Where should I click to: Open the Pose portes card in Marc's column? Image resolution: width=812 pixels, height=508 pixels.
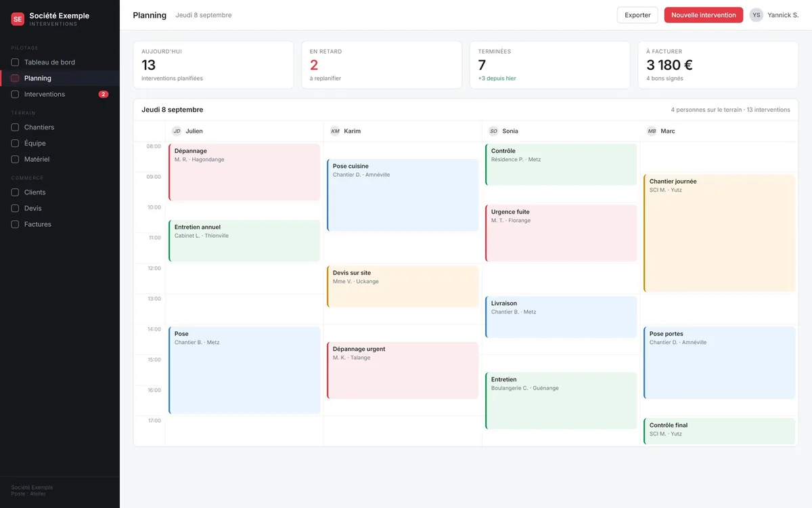pyautogui.click(x=719, y=363)
